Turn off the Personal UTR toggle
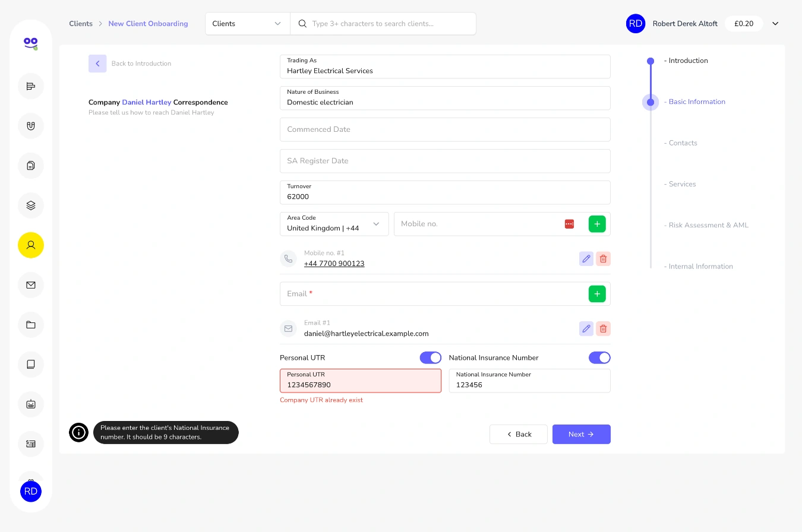802x532 pixels. pyautogui.click(x=431, y=357)
